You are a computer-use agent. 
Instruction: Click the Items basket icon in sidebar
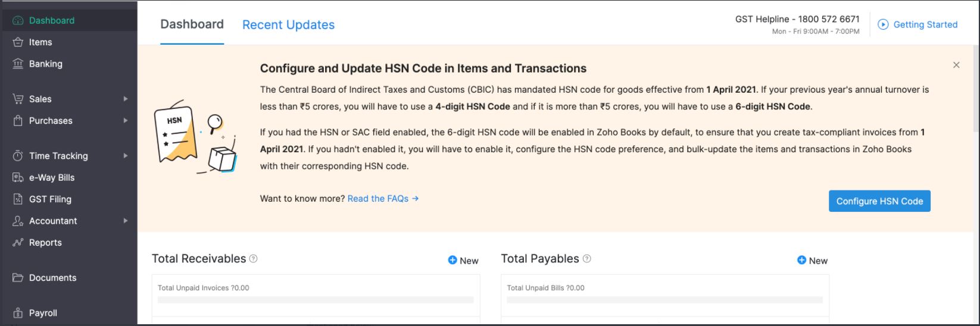pyautogui.click(x=18, y=42)
